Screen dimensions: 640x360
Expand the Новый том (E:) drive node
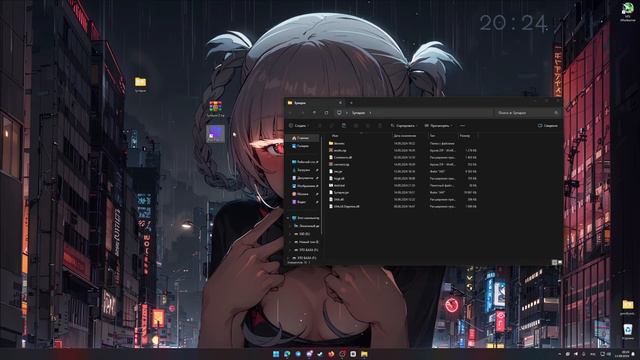pyautogui.click(x=290, y=242)
